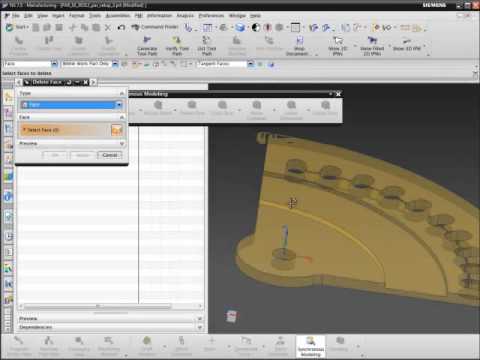The width and height of the screenshot is (480, 360).
Task: Click Show 3D IPW
Action: tap(407, 45)
